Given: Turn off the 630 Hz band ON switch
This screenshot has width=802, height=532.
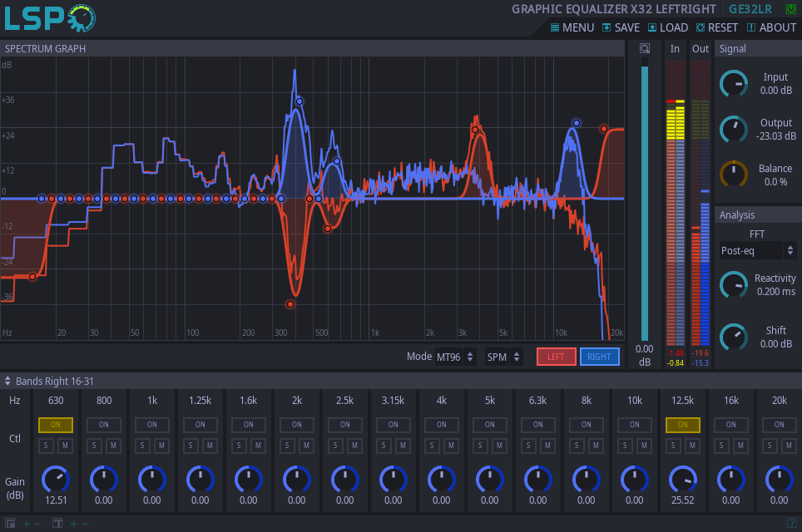Looking at the screenshot, I should 56,425.
